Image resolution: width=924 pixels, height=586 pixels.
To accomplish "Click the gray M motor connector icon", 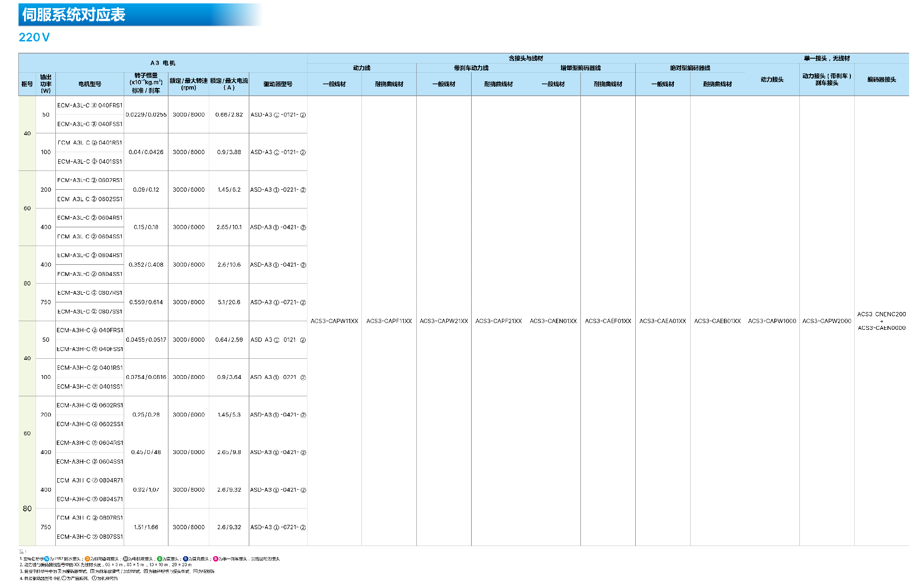I will point(126,559).
